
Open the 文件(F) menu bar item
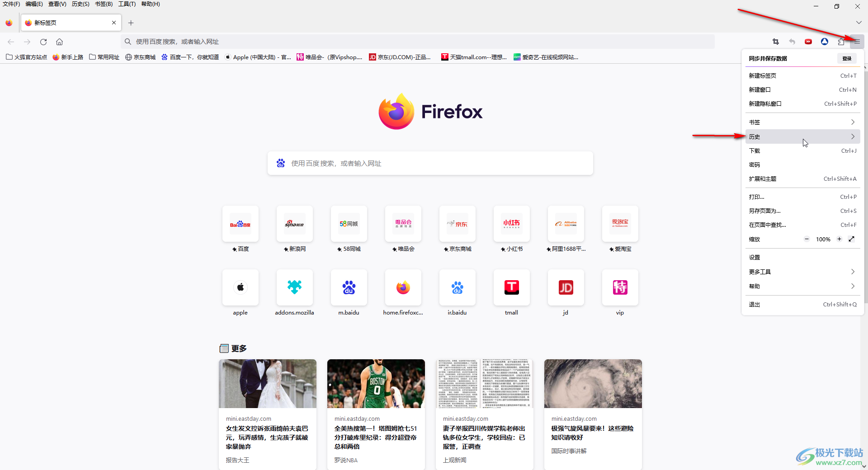click(x=11, y=4)
